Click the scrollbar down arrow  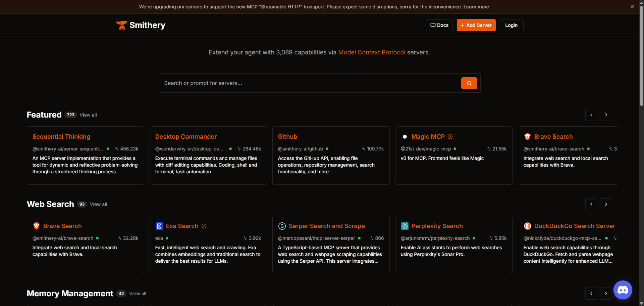(641, 303)
